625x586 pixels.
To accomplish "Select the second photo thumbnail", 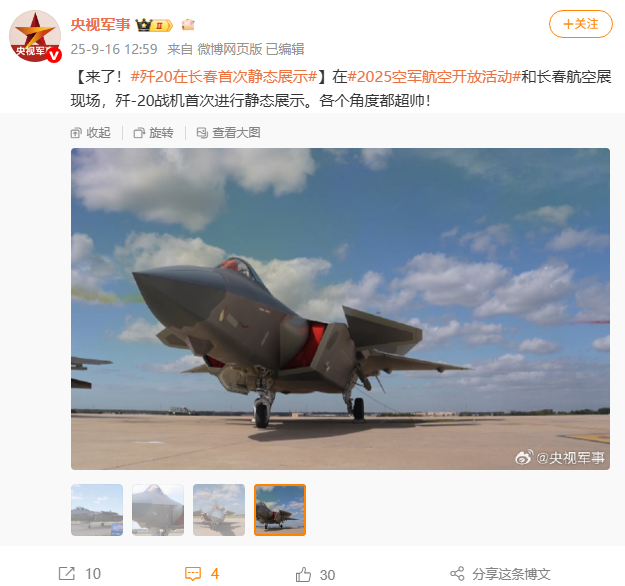I will [158, 510].
